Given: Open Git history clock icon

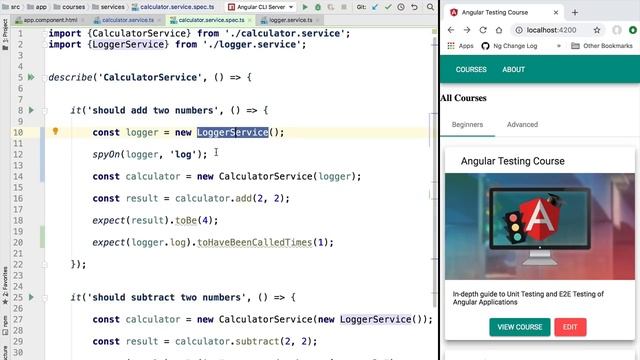Looking at the screenshot, I should 401,7.
